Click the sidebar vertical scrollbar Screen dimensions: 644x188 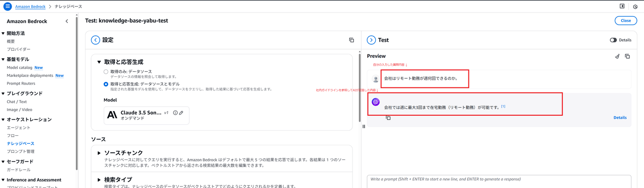point(76,93)
